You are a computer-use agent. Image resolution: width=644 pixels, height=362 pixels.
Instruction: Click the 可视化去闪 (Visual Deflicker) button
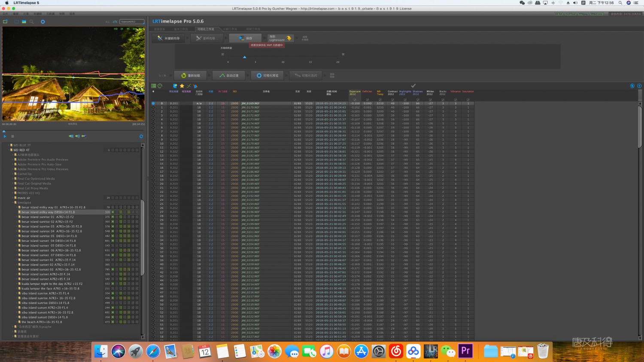(306, 75)
